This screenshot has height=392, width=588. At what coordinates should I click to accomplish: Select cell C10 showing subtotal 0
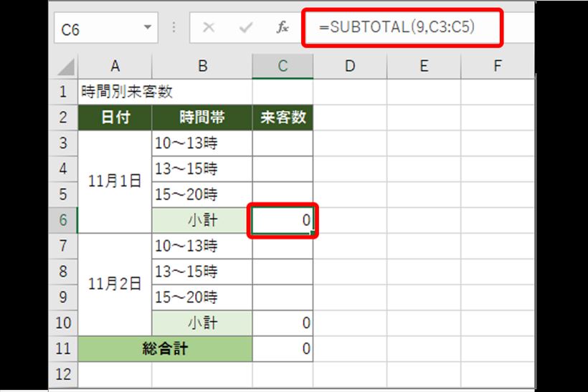[283, 323]
